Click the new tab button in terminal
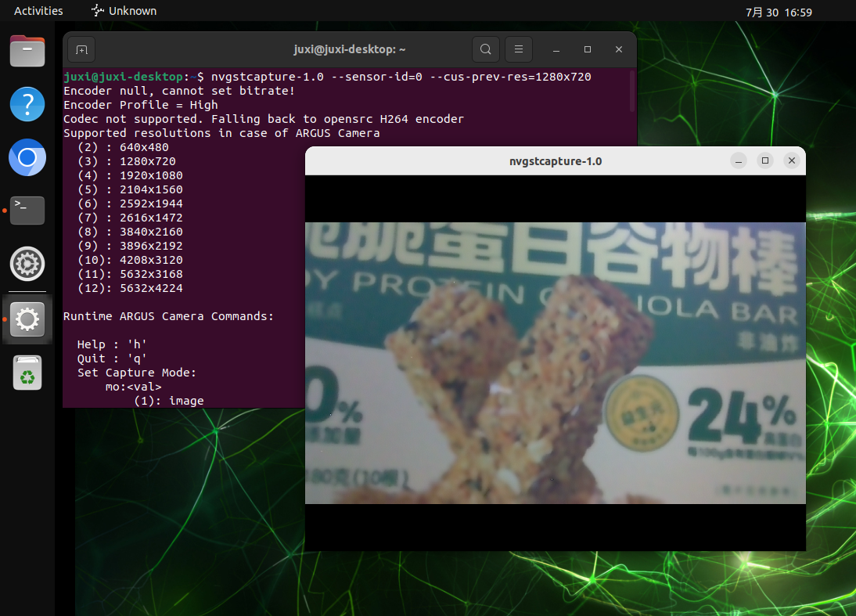The width and height of the screenshot is (856, 616). 82,49
